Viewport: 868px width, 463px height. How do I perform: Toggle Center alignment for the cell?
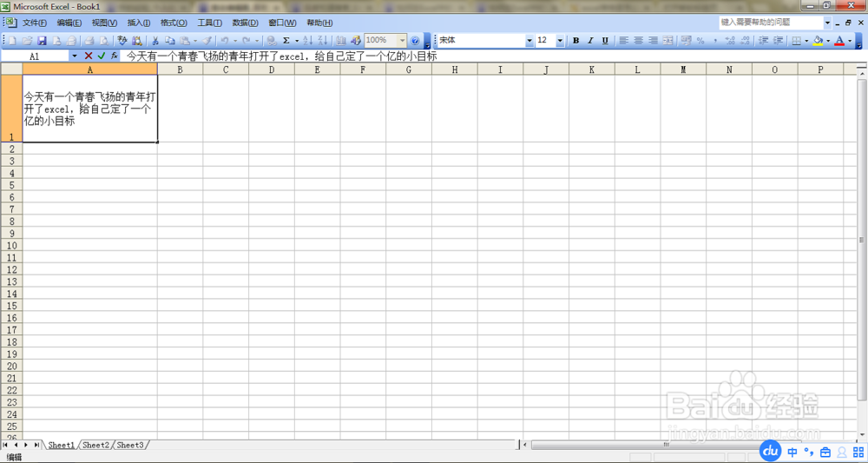pyautogui.click(x=638, y=41)
